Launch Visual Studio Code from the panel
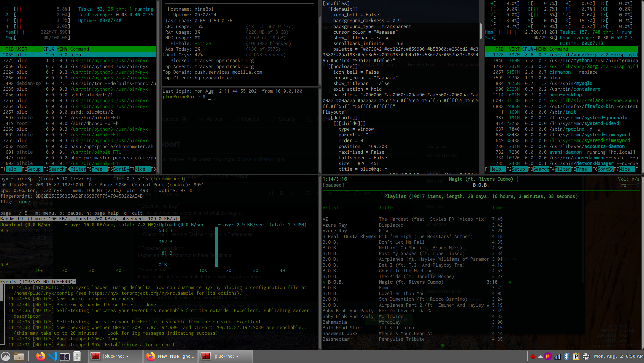644x363 pixels. [53, 356]
